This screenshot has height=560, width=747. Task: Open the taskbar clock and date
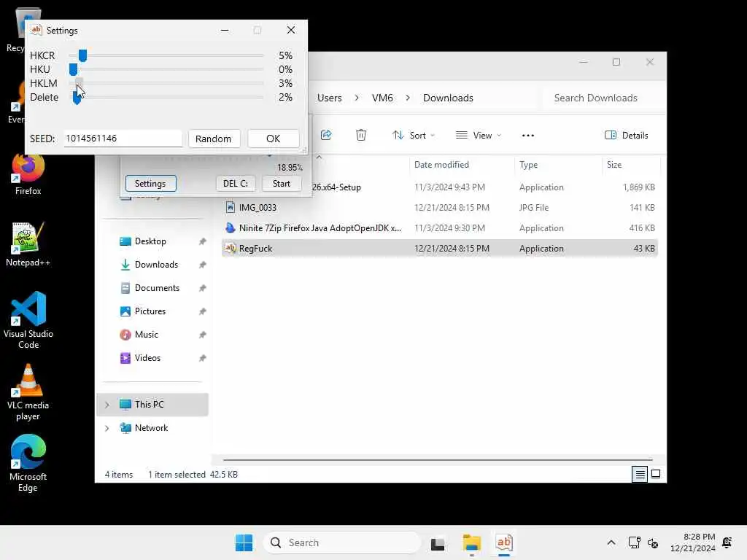point(693,542)
